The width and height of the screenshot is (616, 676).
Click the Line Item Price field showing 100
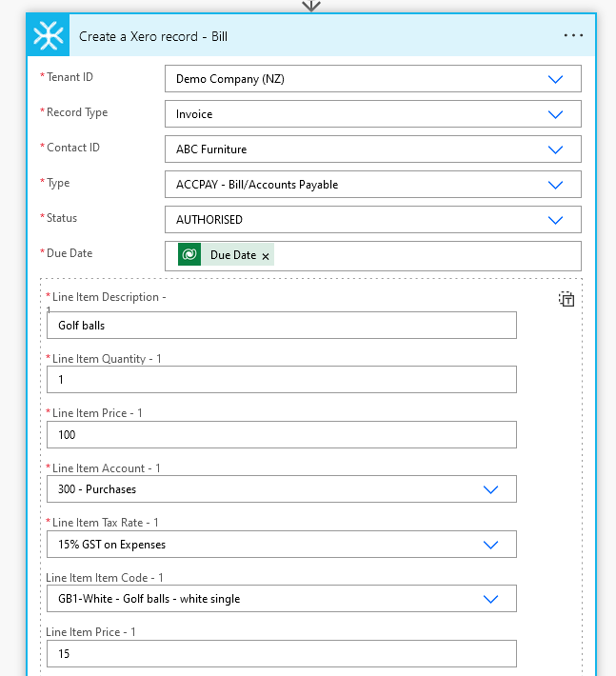pos(282,434)
